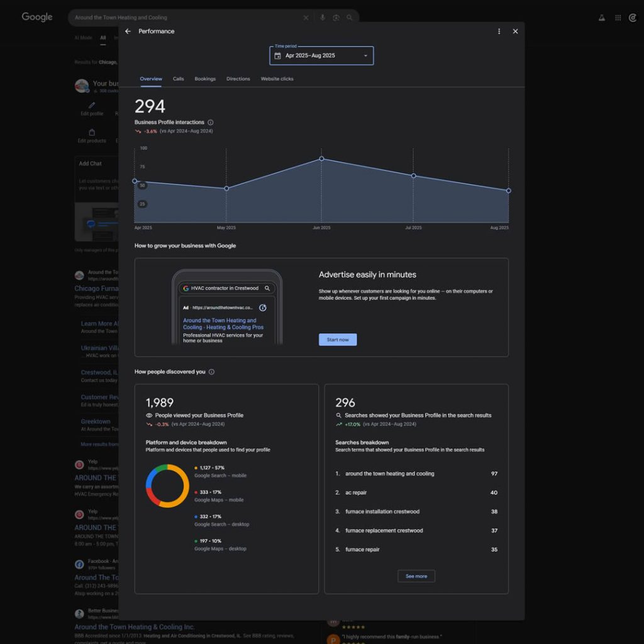This screenshot has width=644, height=644.
Task: Click the Google logo
Action: coord(37,17)
